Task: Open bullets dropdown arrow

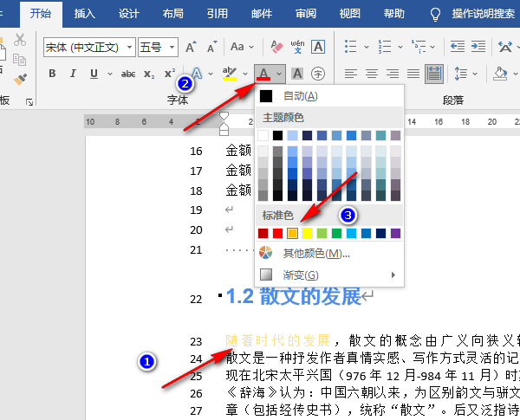Action: click(x=367, y=47)
